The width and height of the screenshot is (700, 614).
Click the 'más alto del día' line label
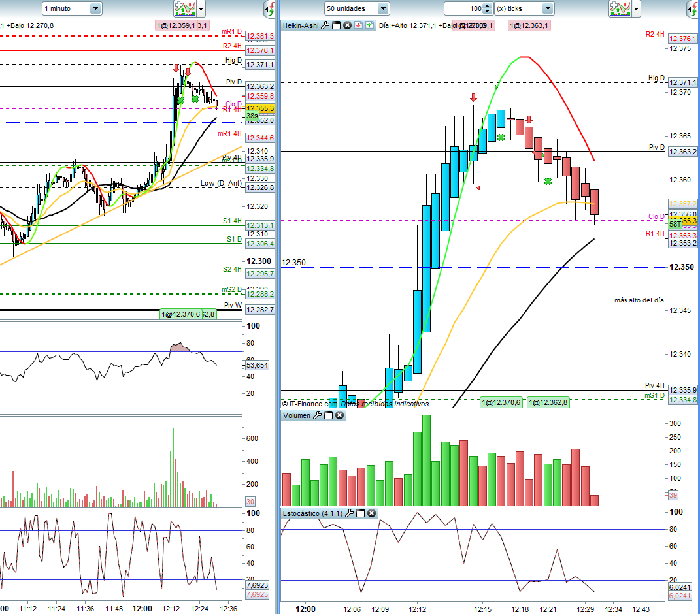coord(639,300)
